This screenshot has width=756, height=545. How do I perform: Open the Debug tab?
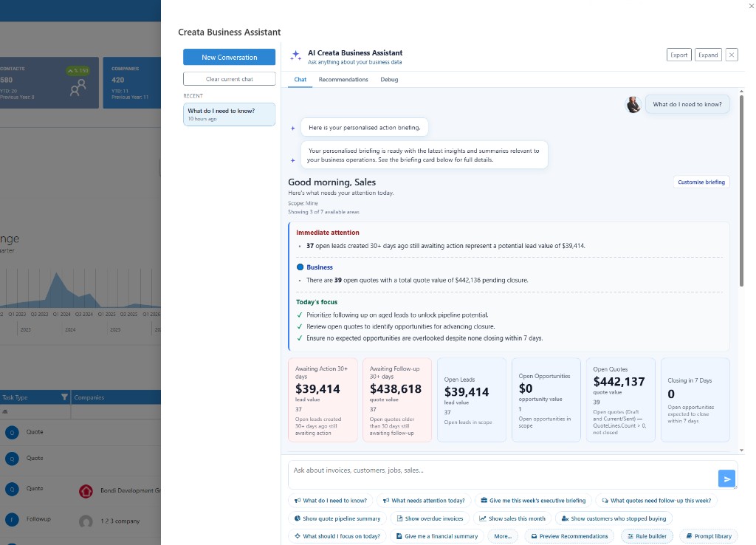pyautogui.click(x=389, y=80)
